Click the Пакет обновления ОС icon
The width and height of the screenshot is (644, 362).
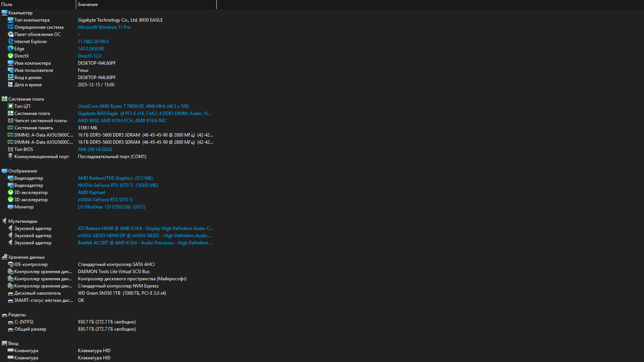pos(11,34)
